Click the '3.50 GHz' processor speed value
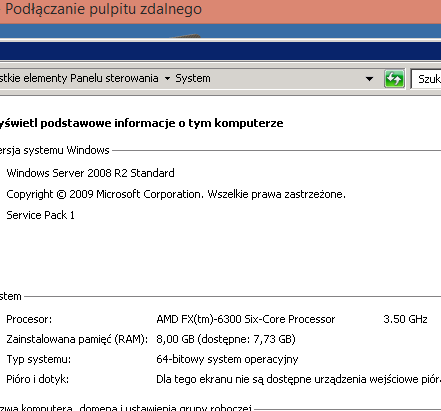This screenshot has width=441, height=411. tap(405, 319)
